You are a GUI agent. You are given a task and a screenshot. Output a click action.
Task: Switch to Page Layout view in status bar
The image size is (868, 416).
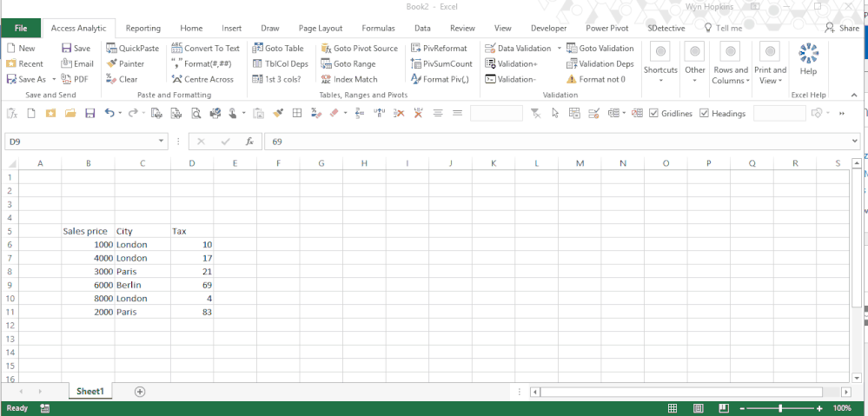[699, 408]
